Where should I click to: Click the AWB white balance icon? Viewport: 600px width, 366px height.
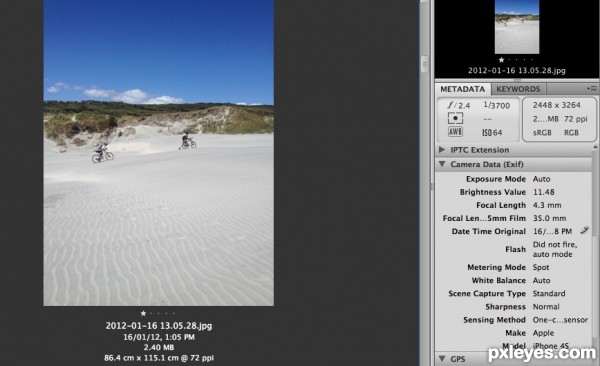click(455, 132)
